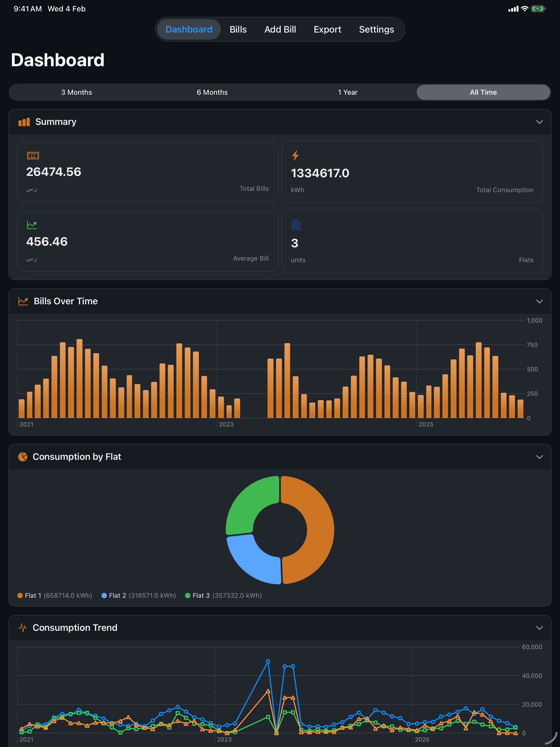Select the All Time range
The image size is (560, 747).
pos(483,92)
